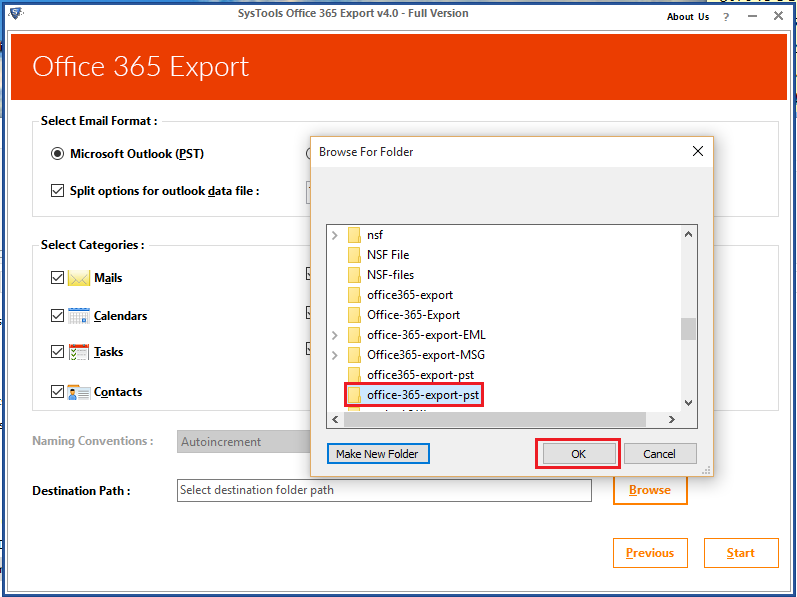
Task: Click the NSF File folder icon
Action: [354, 255]
